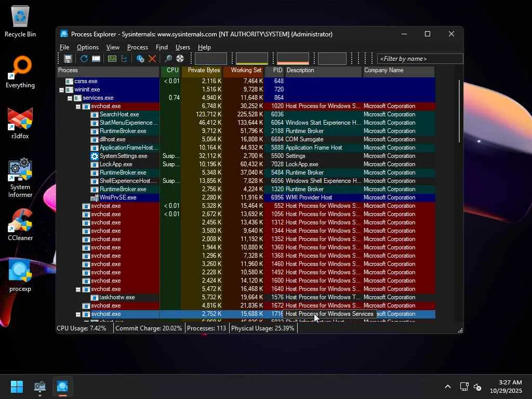Show hidden system tray icons chevron
532x399 pixels.
coord(448,387)
